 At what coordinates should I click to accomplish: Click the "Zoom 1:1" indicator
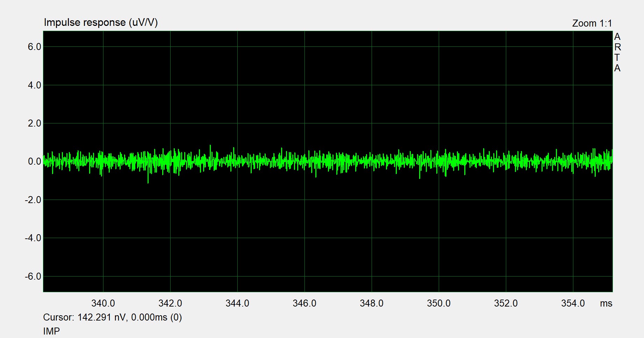point(592,23)
